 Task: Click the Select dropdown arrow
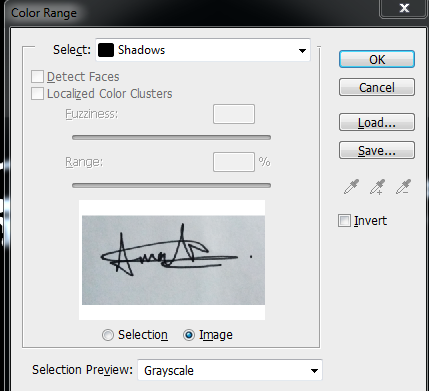(302, 51)
